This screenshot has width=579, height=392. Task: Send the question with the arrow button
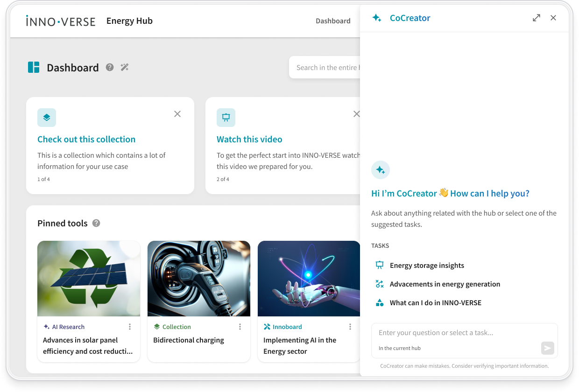point(547,348)
